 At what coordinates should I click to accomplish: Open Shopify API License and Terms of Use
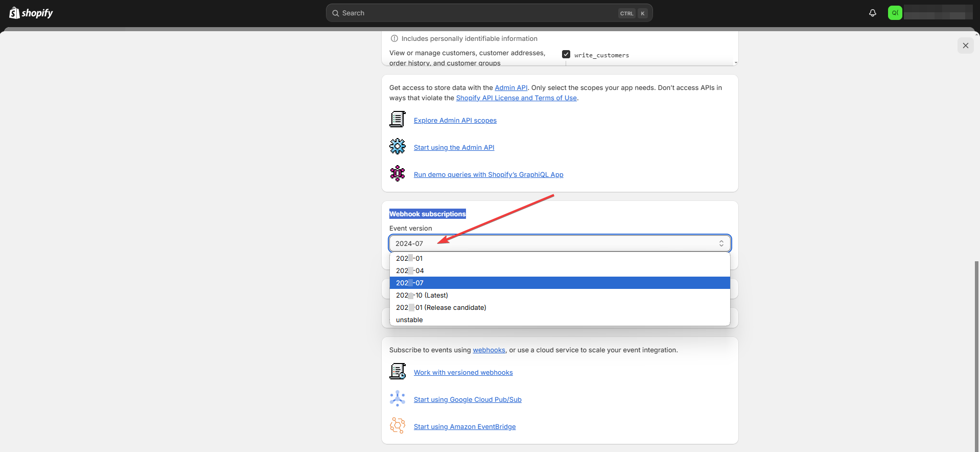coord(516,98)
